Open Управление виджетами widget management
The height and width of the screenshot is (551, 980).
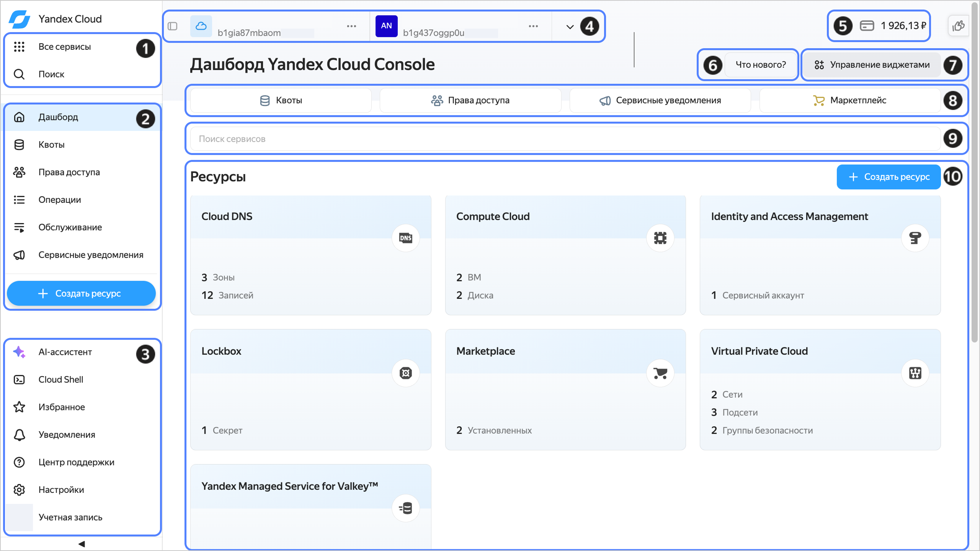pyautogui.click(x=872, y=65)
